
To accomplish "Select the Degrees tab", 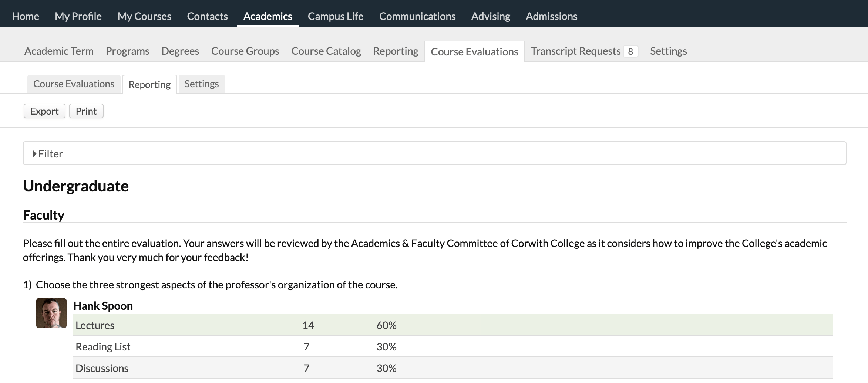I will tap(180, 51).
